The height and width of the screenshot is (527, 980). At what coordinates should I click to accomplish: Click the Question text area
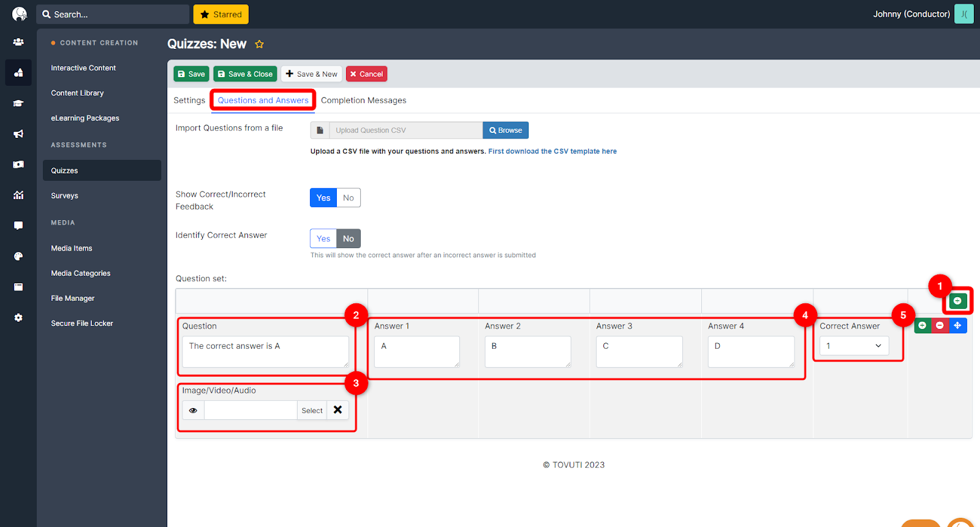coord(265,352)
